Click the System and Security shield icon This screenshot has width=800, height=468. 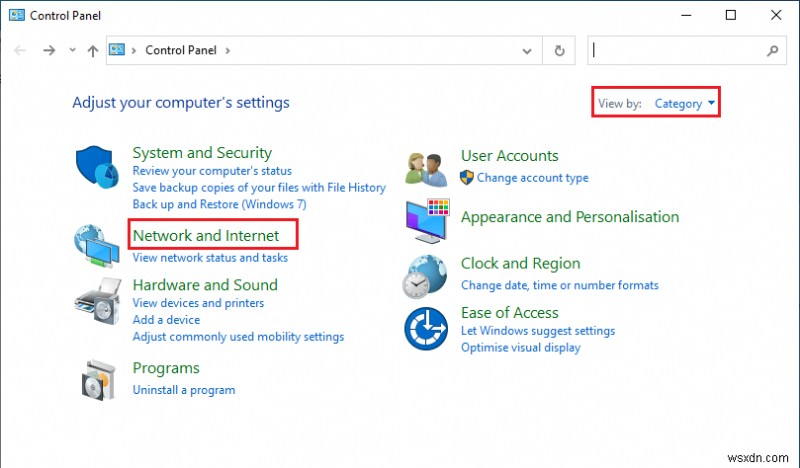coord(98,167)
